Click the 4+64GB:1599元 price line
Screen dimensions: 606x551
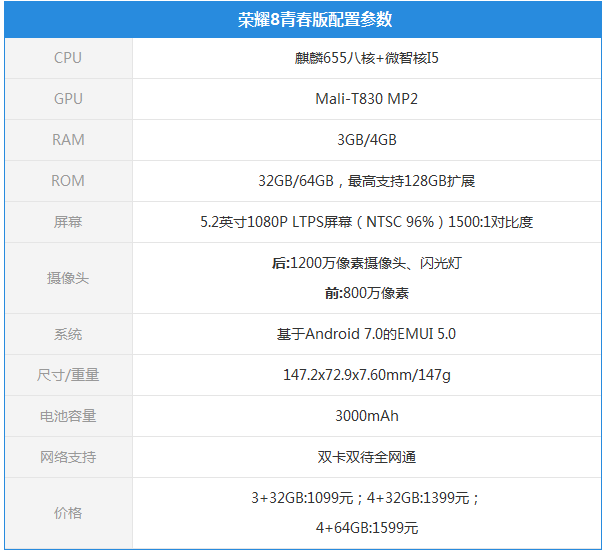pyautogui.click(x=366, y=527)
